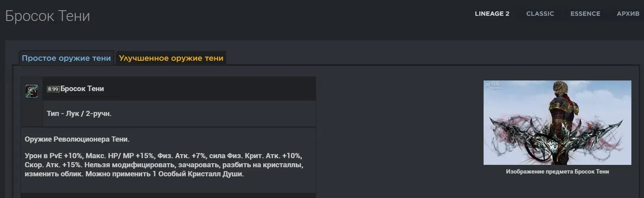Select the Улучшенное оружие тени tab

pos(171,58)
